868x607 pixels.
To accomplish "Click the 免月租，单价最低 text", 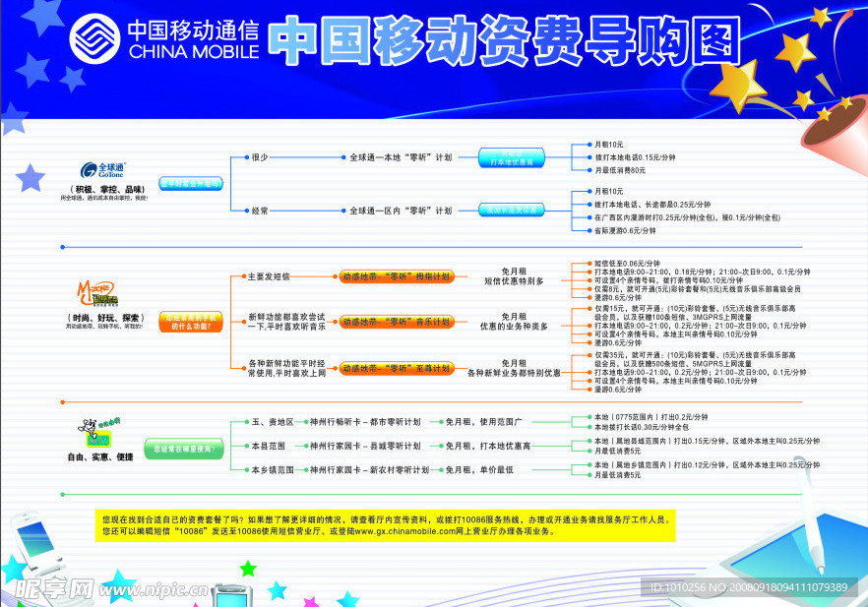I will point(479,470).
